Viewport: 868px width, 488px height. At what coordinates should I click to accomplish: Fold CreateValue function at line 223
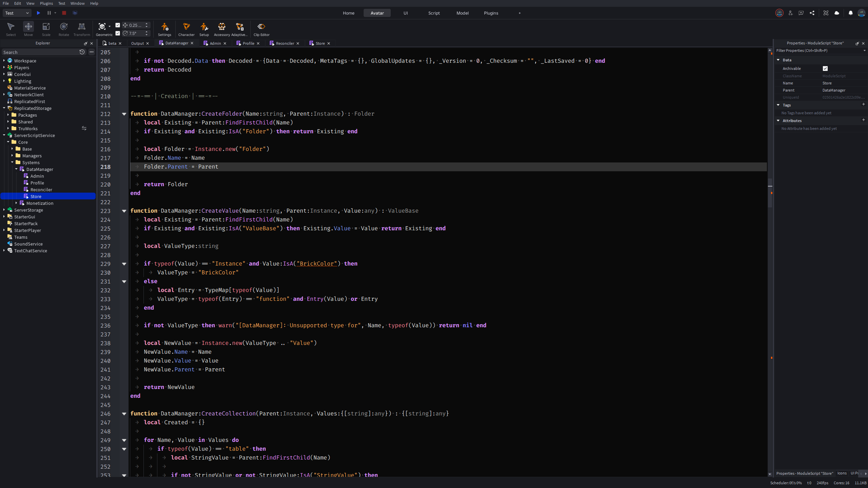point(124,211)
